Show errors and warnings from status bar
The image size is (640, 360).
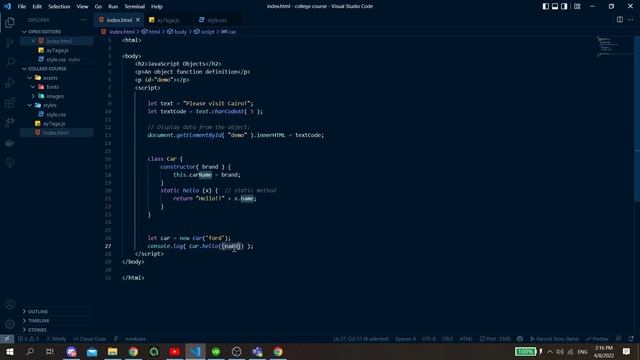(28, 339)
